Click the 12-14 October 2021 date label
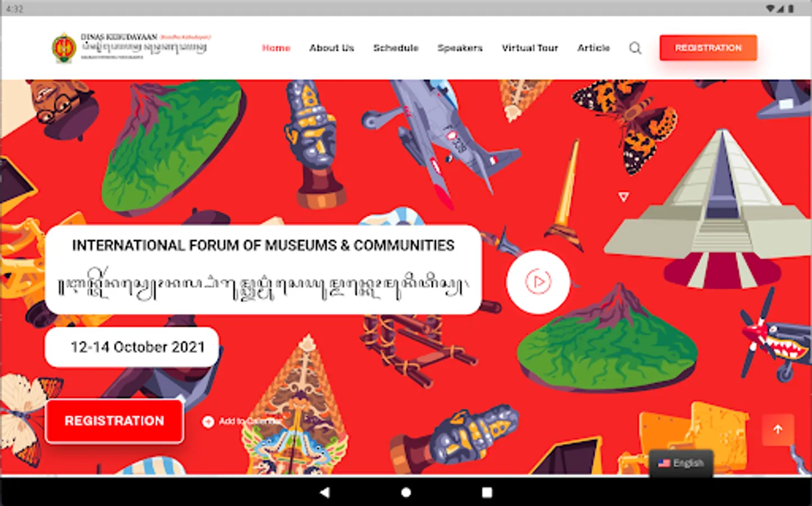 [138, 347]
